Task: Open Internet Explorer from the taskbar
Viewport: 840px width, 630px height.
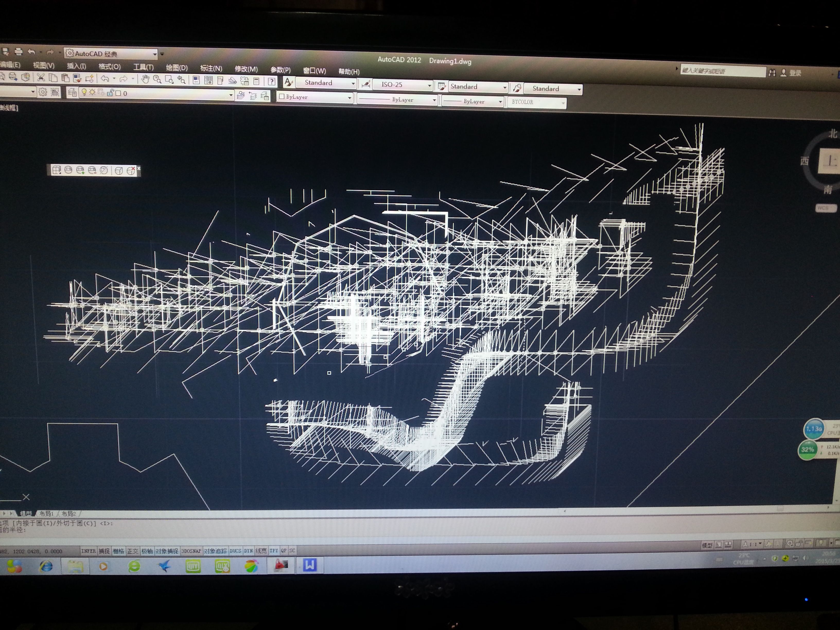Action: coord(46,567)
